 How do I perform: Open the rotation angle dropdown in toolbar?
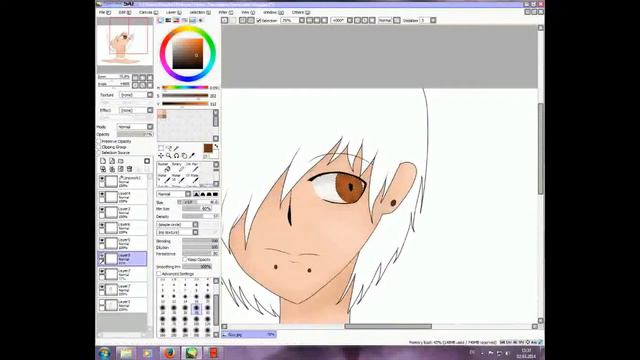coord(350,20)
